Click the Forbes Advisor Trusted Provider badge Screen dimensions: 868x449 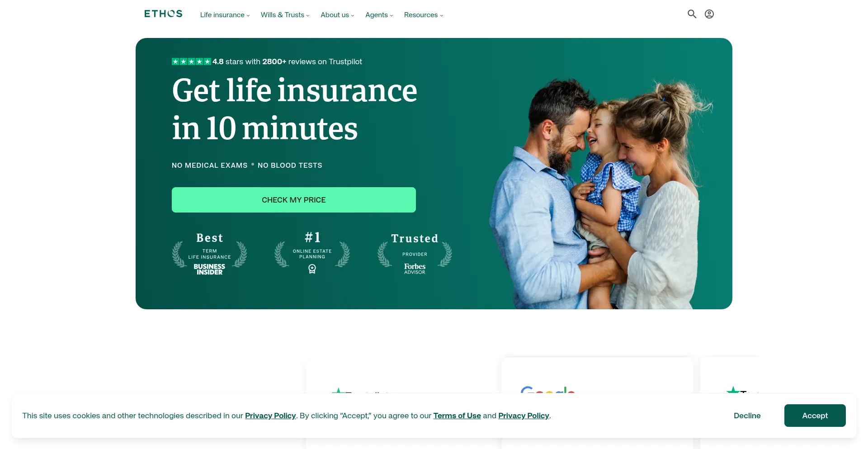click(415, 254)
